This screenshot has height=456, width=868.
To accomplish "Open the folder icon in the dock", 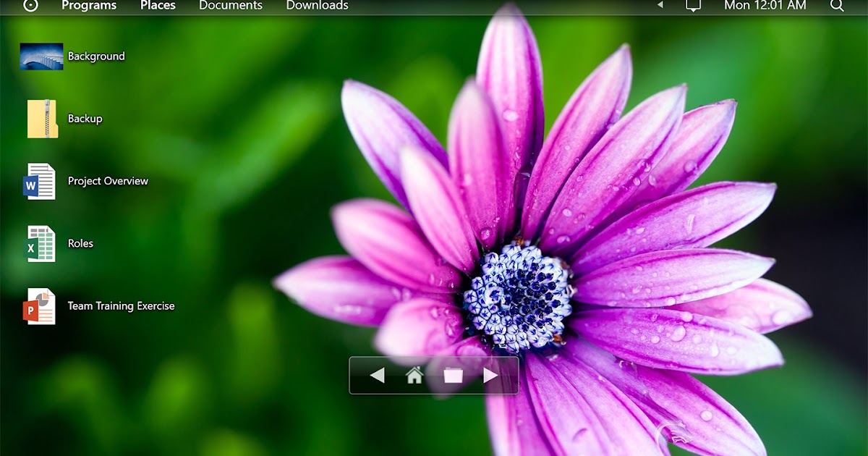I will click(x=453, y=375).
